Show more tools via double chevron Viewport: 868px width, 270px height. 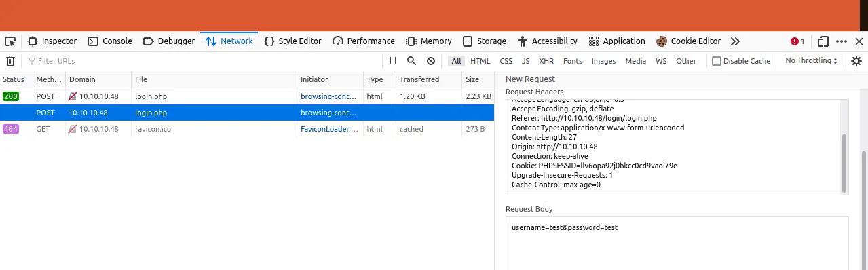(735, 41)
